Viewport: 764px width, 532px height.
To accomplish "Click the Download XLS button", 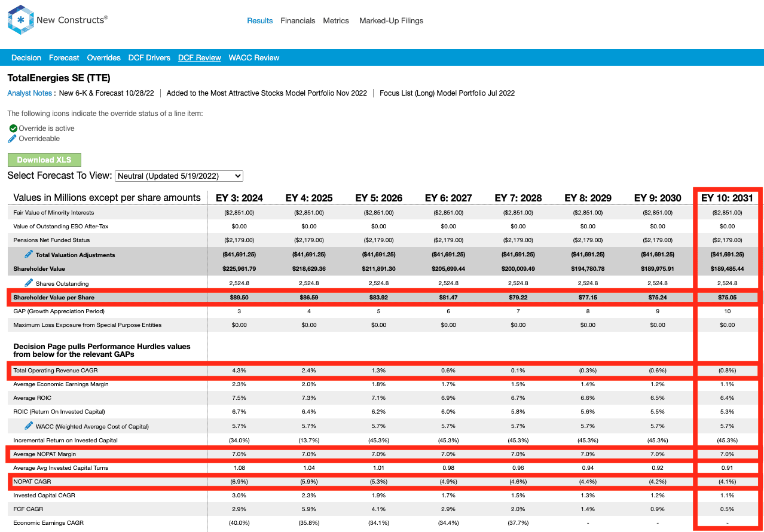I will [44, 160].
